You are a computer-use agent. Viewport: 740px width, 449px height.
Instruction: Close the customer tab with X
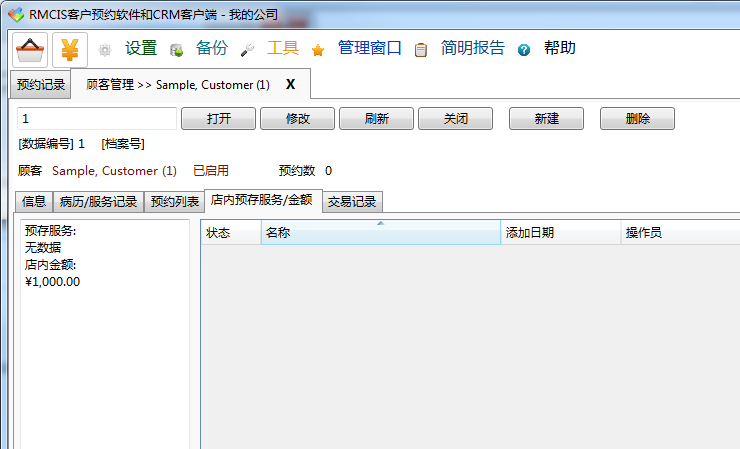coord(290,85)
